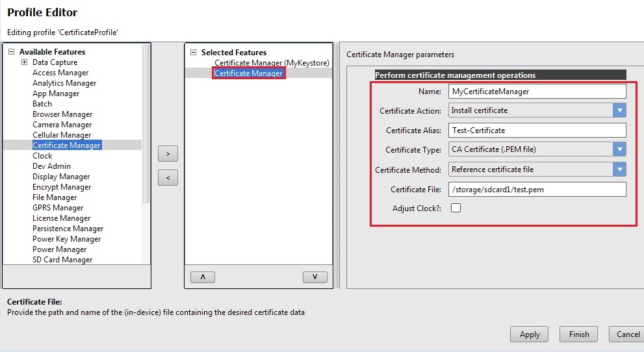Choose Power Key Manager from feature list

pos(67,239)
